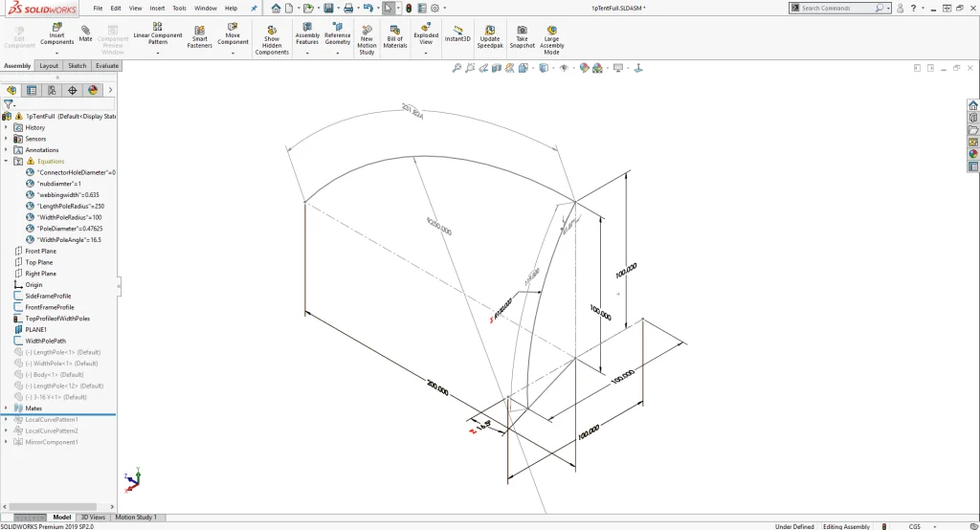Screen dimensions: 980x530
Task: Click the Bill of Materials icon
Action: [395, 35]
